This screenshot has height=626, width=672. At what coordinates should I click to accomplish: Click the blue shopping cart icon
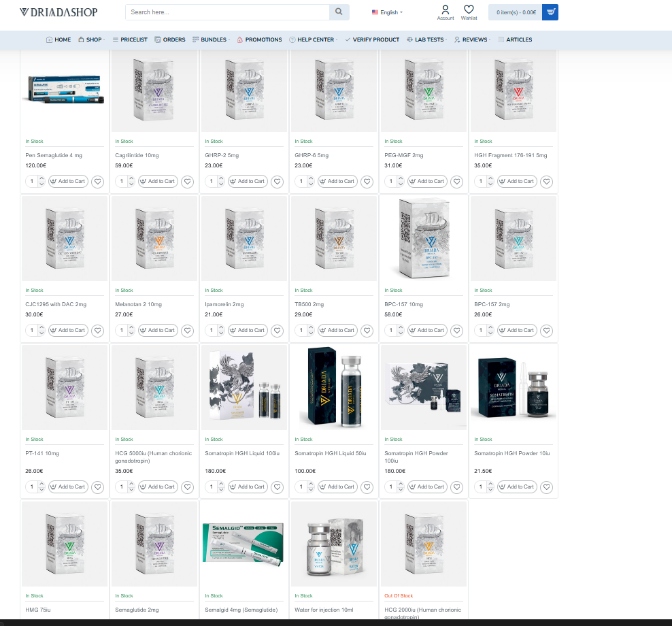pos(550,12)
